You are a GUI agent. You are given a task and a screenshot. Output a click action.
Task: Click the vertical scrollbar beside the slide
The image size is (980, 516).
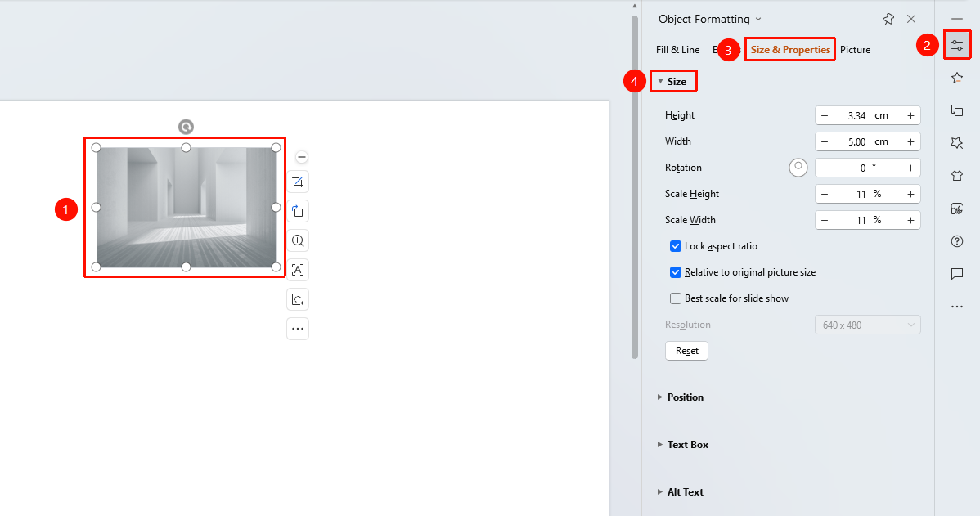[x=634, y=187]
